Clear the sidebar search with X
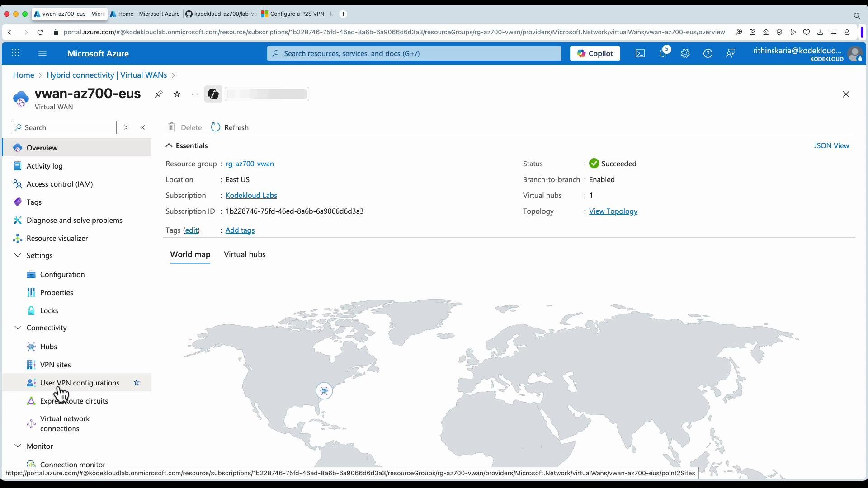 (x=126, y=127)
